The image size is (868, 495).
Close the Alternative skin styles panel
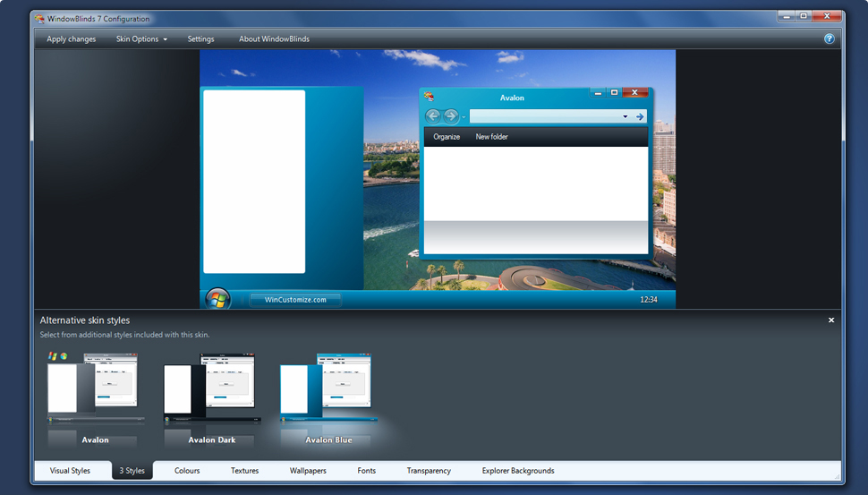831,320
